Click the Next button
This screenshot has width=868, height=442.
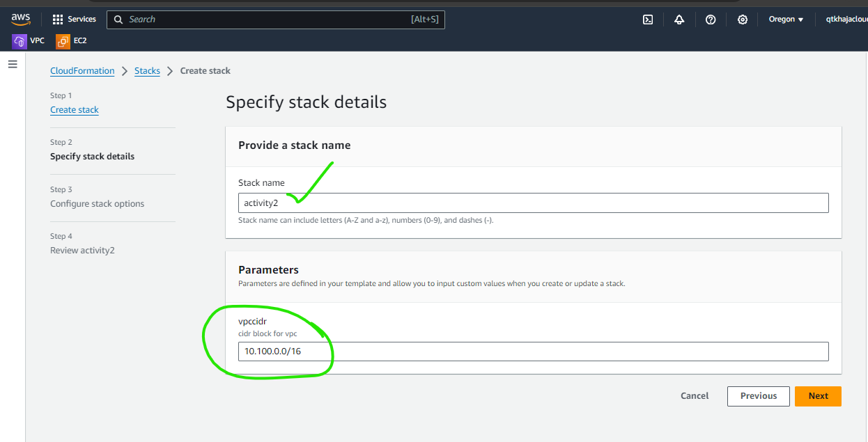point(818,396)
